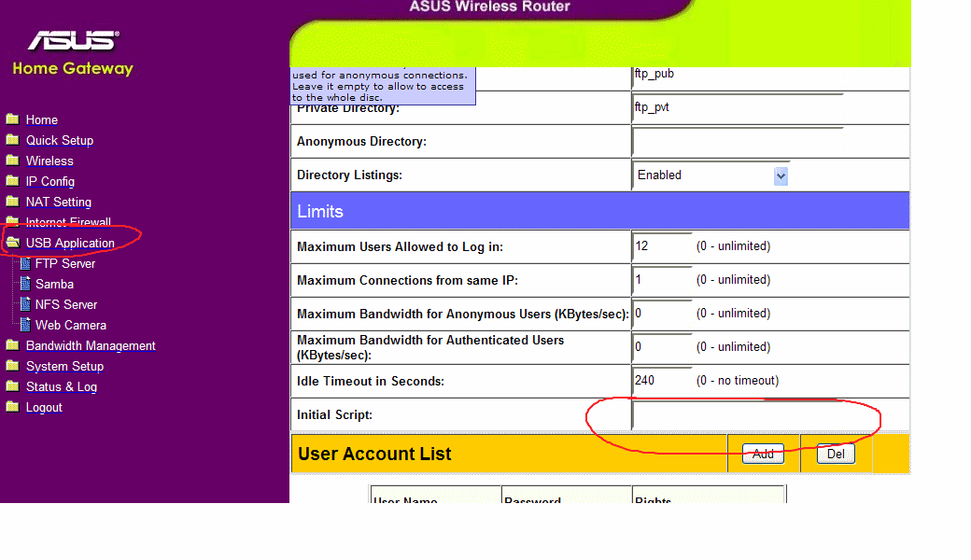971x560 pixels.
Task: Go to Wireless settings link
Action: pos(49,161)
